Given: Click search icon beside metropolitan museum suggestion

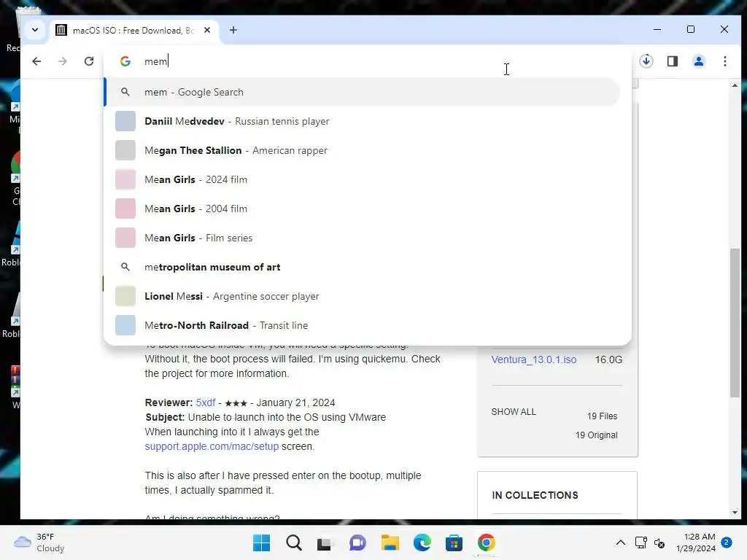Looking at the screenshot, I should tap(125, 267).
